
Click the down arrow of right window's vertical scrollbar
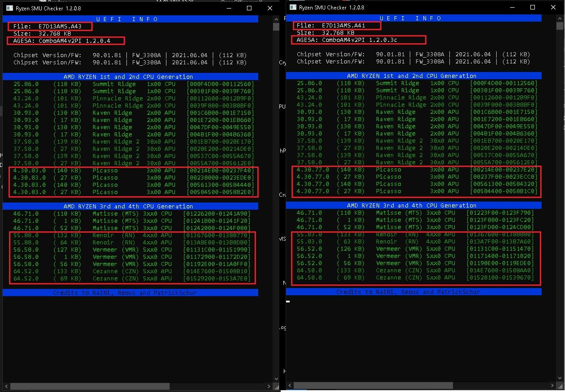coord(560,378)
